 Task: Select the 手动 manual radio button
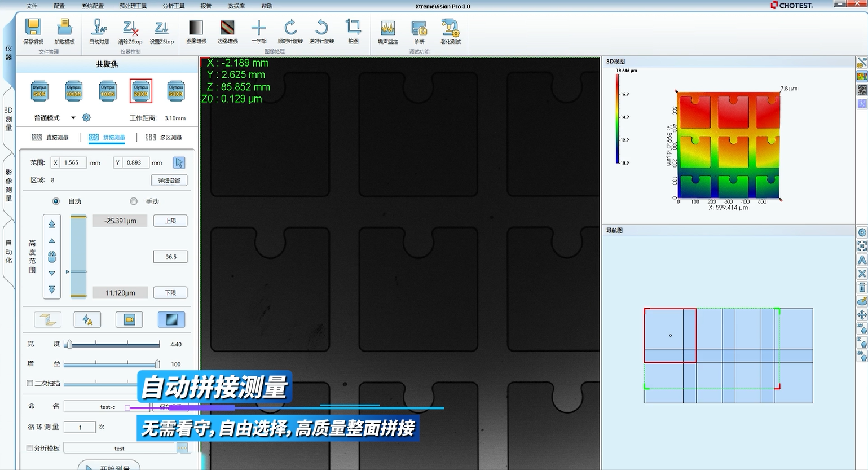(x=134, y=201)
